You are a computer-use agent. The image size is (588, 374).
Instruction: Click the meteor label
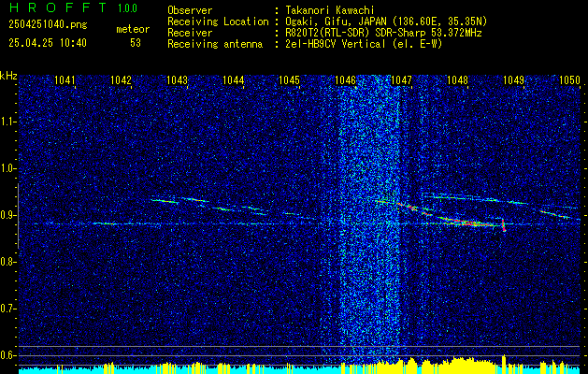133,29
